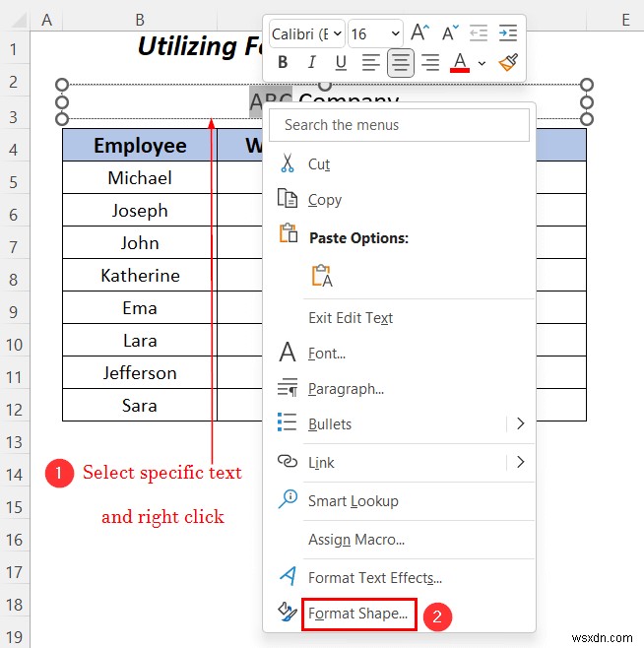Click the Employee header cell

140,145
